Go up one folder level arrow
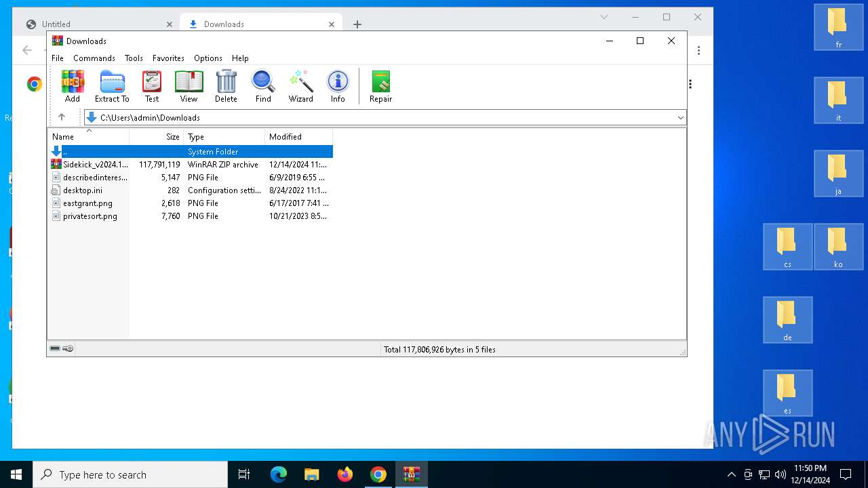868x488 pixels. click(62, 117)
